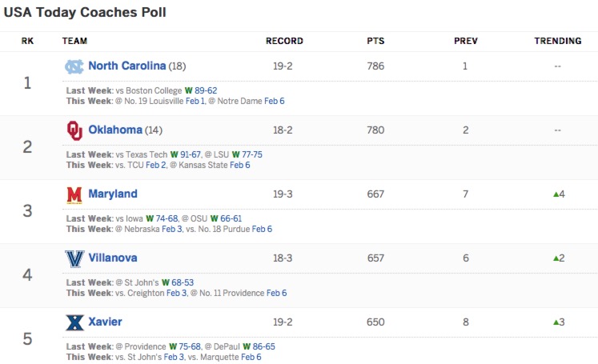Go to the Villanova team page

point(113,258)
